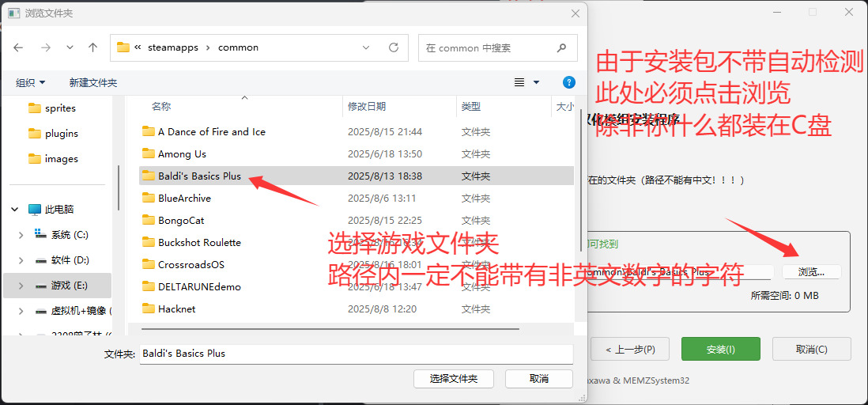868x405 pixels.
Task: Expand the 软件 (D:) drive
Action: (21, 260)
